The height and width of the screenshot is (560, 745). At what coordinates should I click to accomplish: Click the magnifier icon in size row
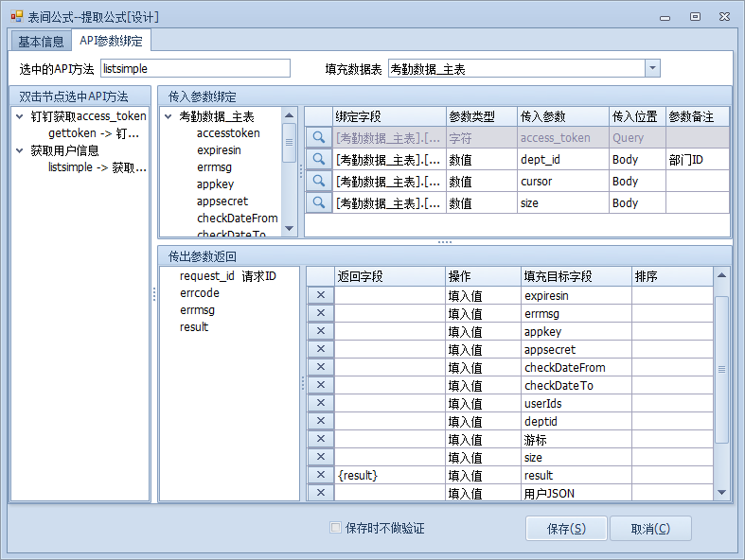pos(319,203)
